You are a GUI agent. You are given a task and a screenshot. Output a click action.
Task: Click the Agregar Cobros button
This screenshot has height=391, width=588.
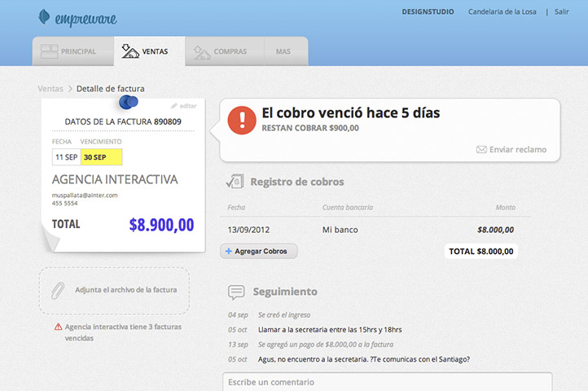click(259, 251)
